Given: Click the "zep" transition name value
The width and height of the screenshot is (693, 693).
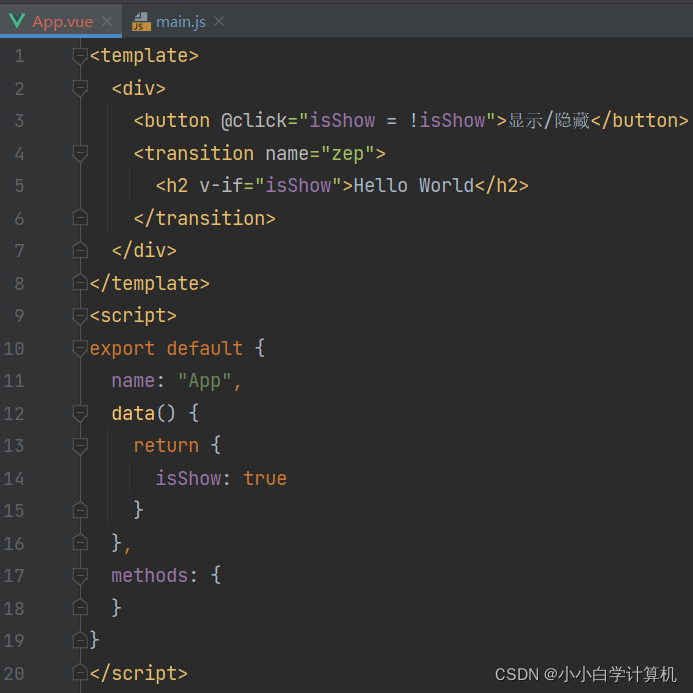Looking at the screenshot, I should point(348,154).
